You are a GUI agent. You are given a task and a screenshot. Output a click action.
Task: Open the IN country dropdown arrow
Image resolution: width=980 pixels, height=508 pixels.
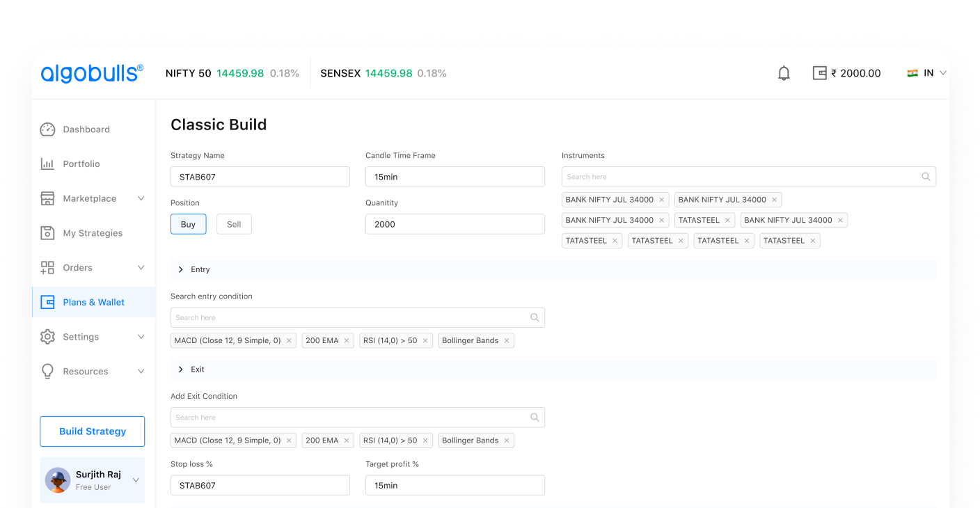coord(943,73)
